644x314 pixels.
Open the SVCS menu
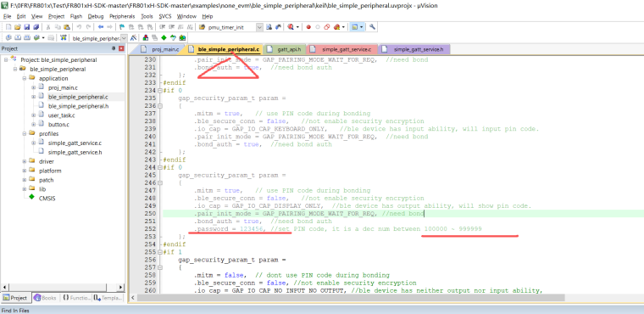coord(165,16)
